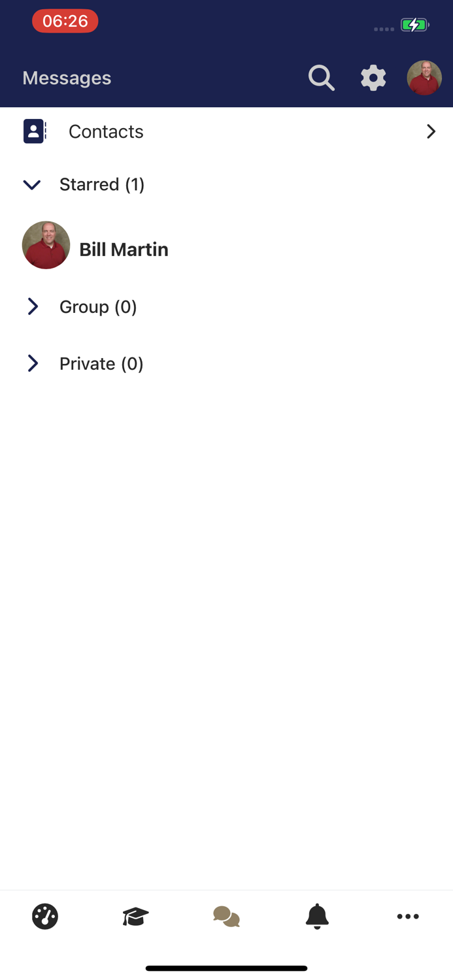Viewport: 453px width, 980px height.
Task: Open the bell notifications icon
Action: coord(316,916)
